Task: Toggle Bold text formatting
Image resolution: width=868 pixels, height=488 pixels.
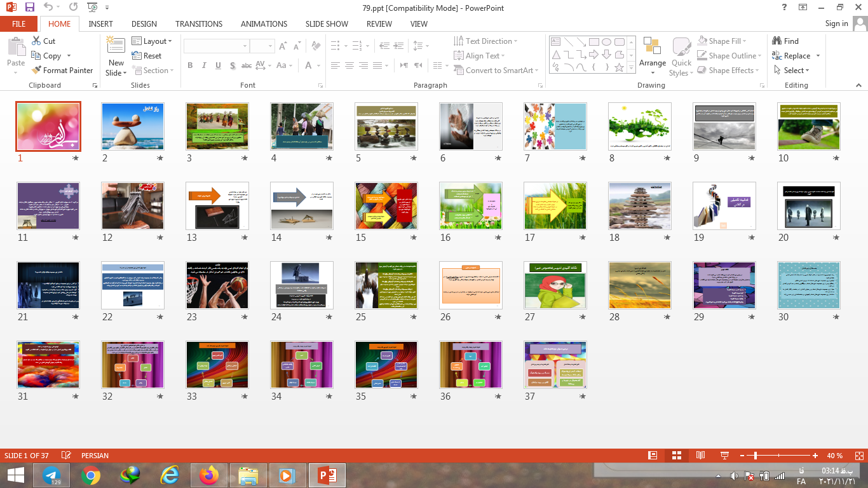Action: click(190, 65)
